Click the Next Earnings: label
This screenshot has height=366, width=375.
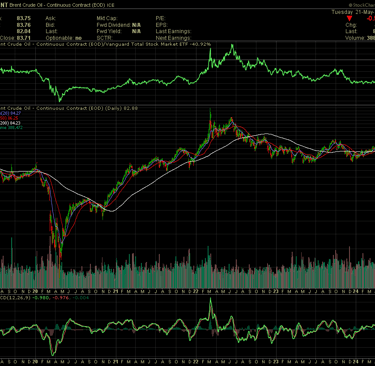(173, 38)
